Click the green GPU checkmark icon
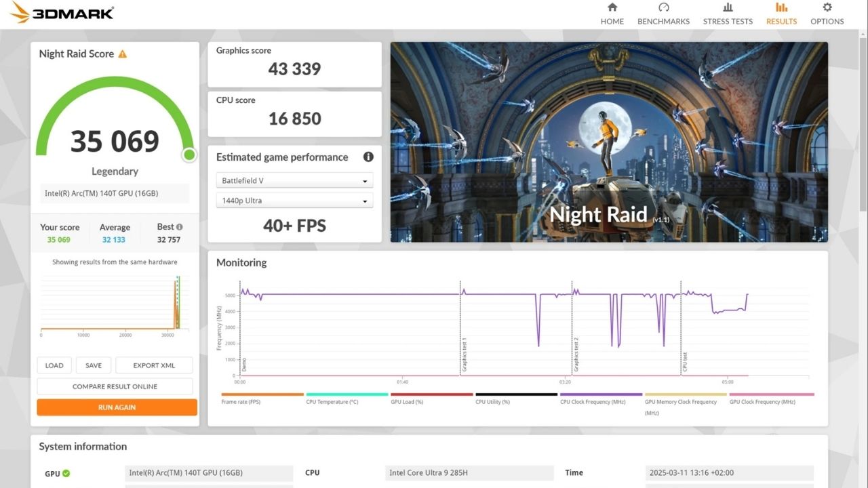Screen dimensions: 868x488 click(66, 474)
